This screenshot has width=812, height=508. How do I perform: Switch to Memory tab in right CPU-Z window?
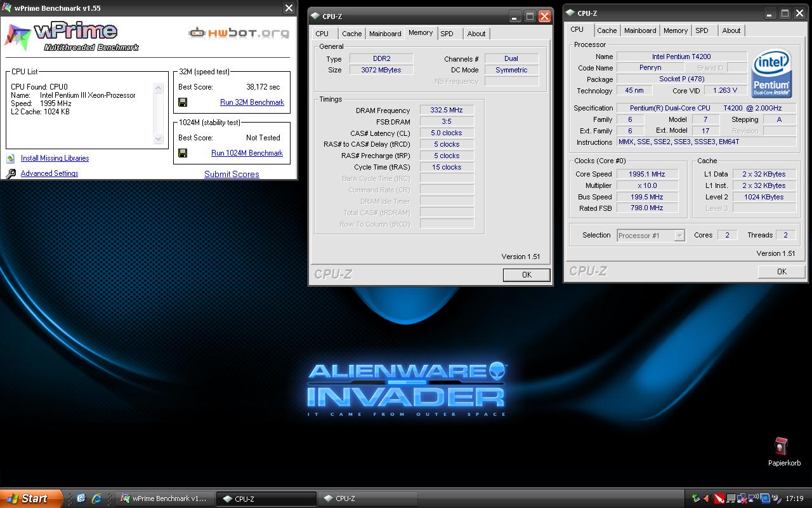(676, 30)
